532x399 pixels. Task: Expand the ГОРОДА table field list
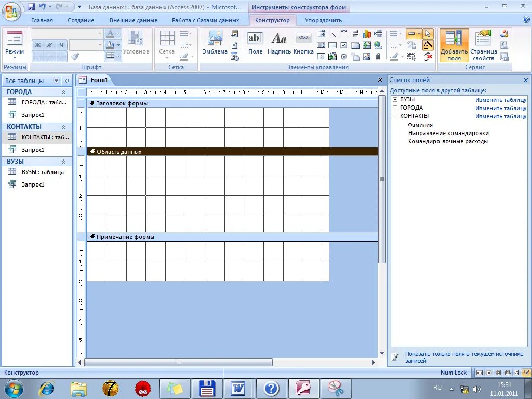(395, 108)
